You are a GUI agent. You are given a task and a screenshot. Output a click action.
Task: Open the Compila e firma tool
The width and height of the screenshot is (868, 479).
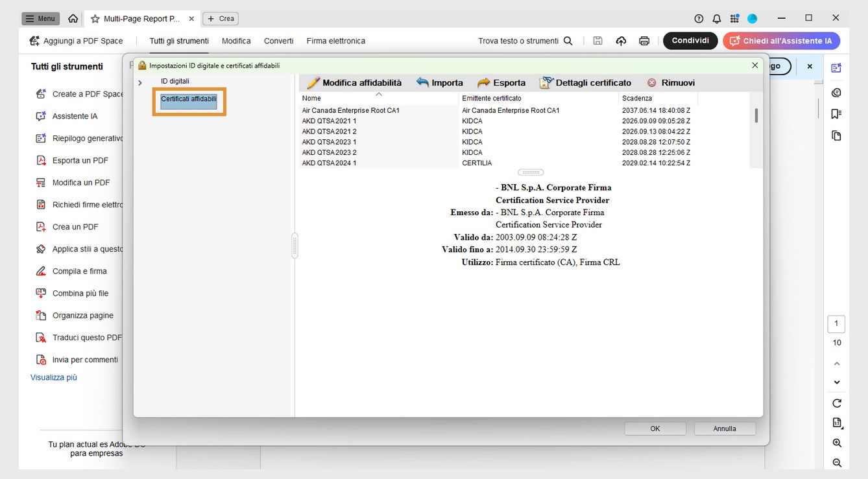coord(71,271)
